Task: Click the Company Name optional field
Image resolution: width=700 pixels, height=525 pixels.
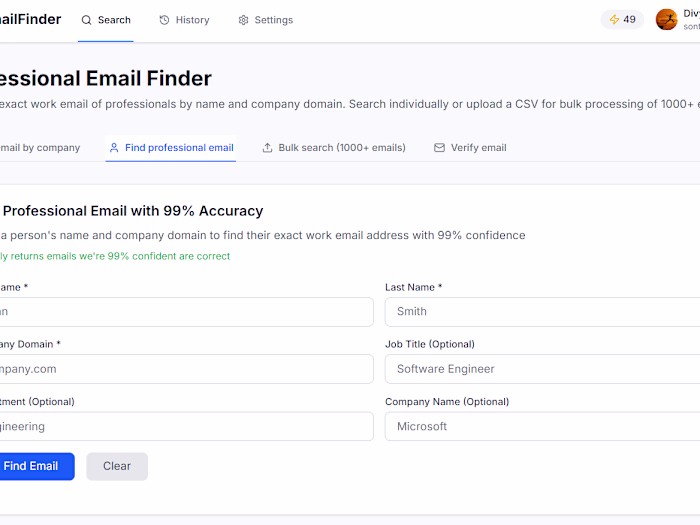Action: (542, 427)
